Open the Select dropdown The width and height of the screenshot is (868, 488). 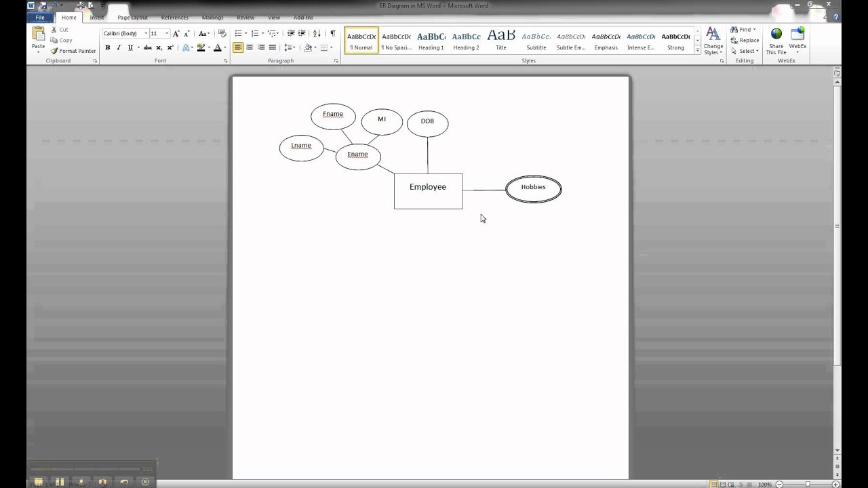pyautogui.click(x=744, y=51)
